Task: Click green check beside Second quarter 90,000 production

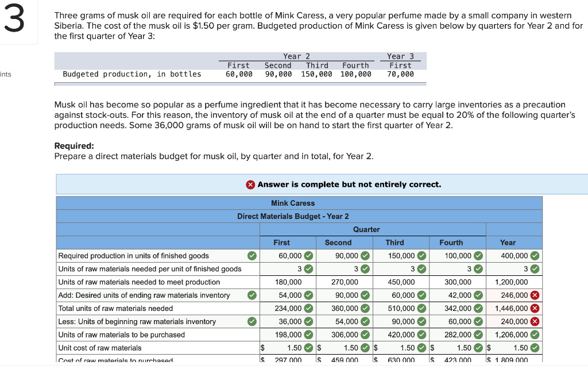Action: [365, 256]
